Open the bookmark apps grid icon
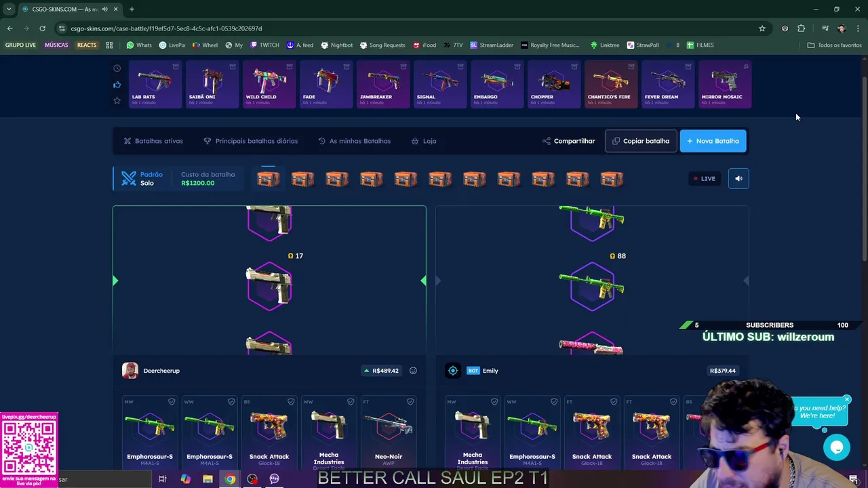Image resolution: width=868 pixels, height=488 pixels. coord(109,45)
